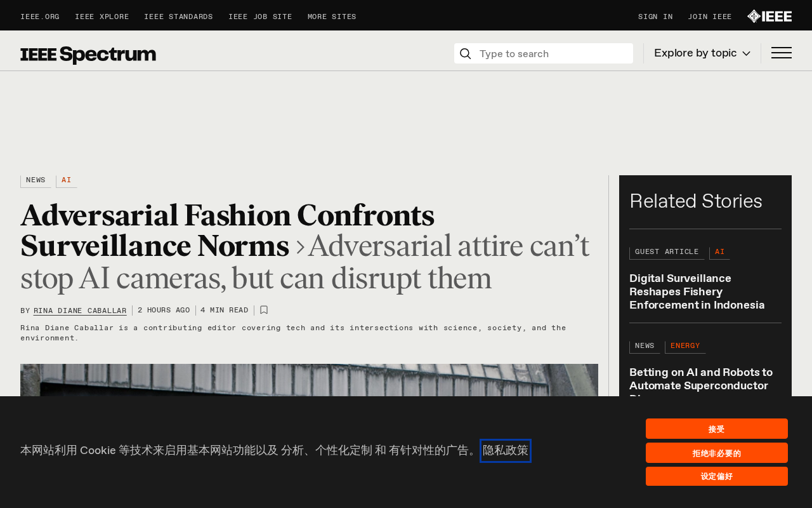Click JOIN IEEE
The image size is (812, 508).
(x=710, y=17)
